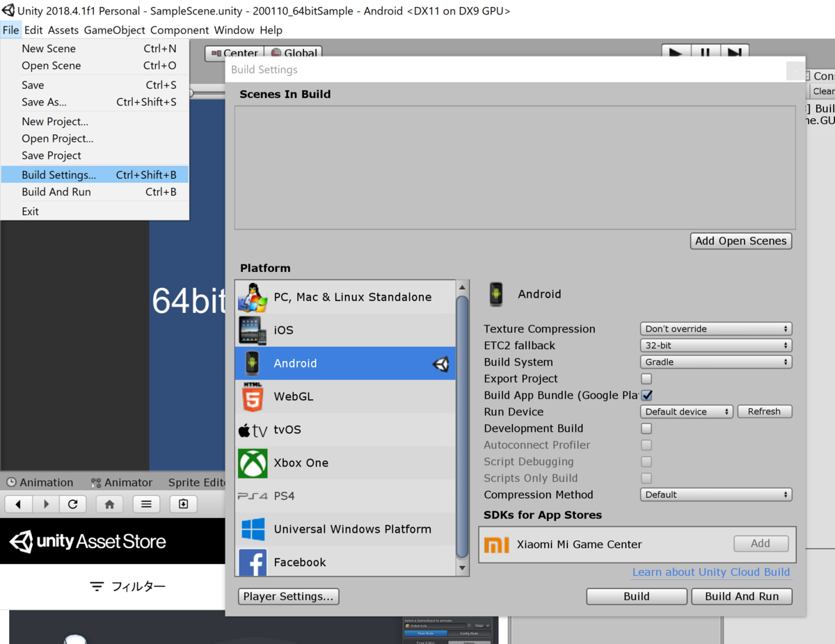Open the Asset Store downloads icon
The height and width of the screenshot is (644, 835).
pyautogui.click(x=184, y=504)
